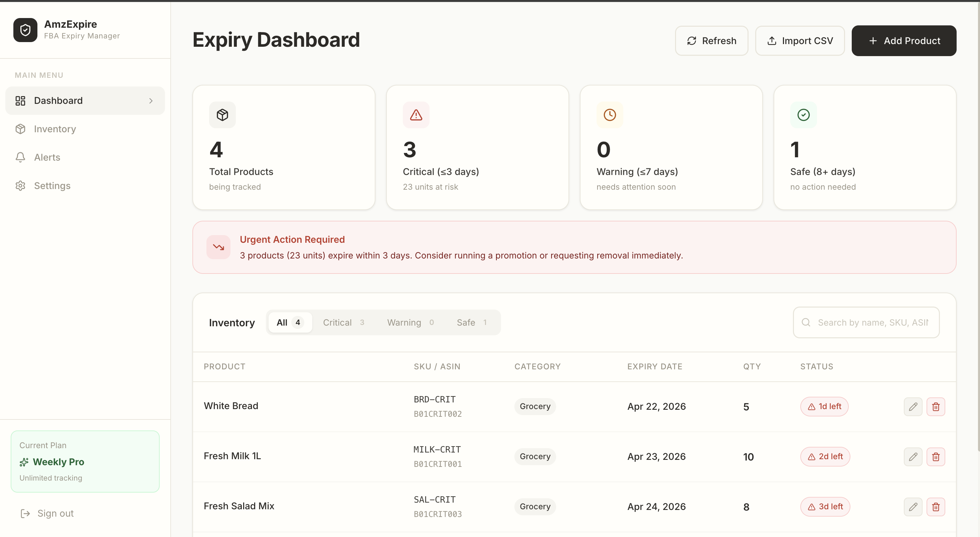Click the Sign out arrow icon
Viewport: 980px width, 537px height.
(25, 514)
